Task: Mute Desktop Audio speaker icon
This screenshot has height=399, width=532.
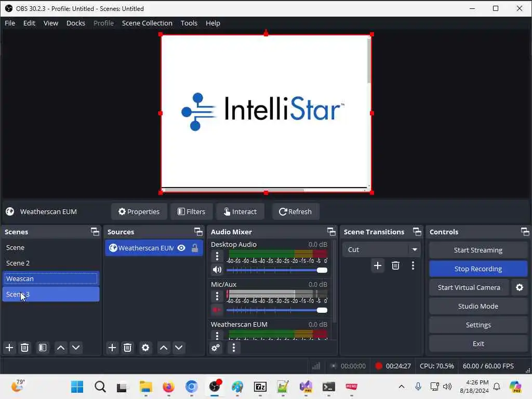Action: [217, 270]
